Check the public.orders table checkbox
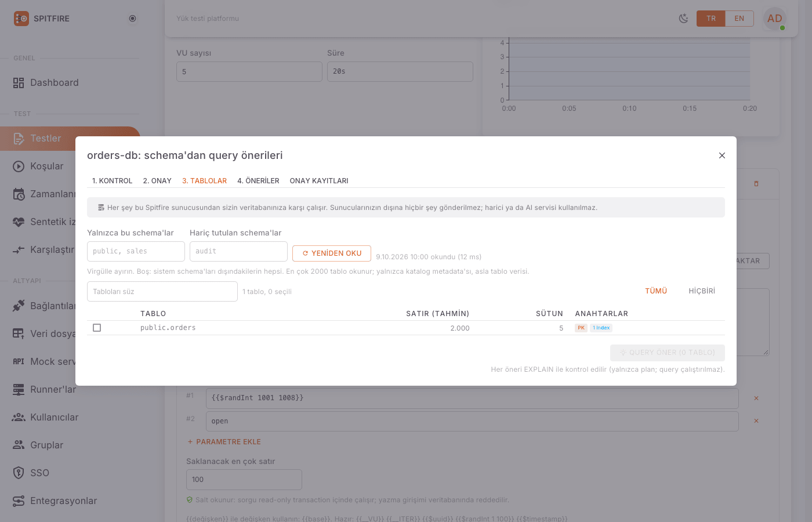Image resolution: width=812 pixels, height=522 pixels. pos(97,328)
